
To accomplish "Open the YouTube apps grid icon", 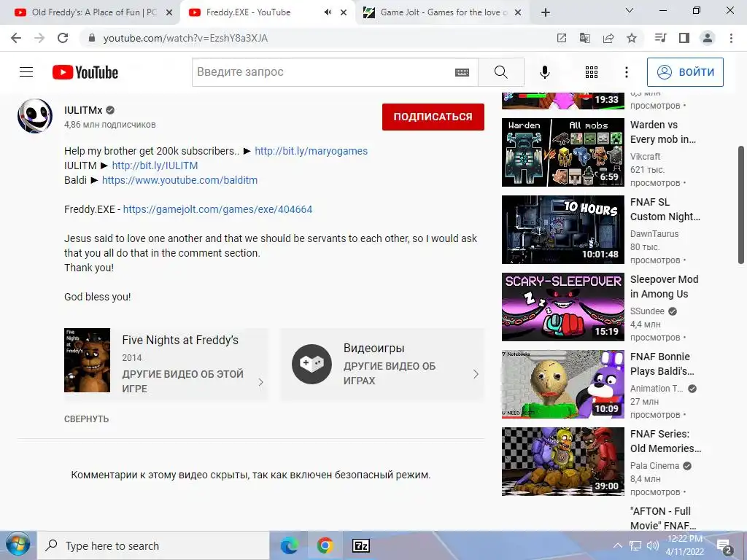I will 591,72.
